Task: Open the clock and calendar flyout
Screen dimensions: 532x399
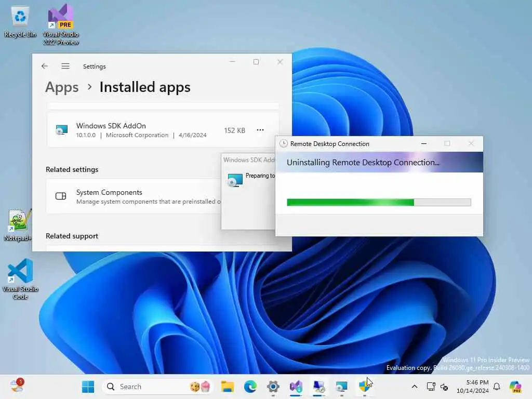Action: (473, 387)
